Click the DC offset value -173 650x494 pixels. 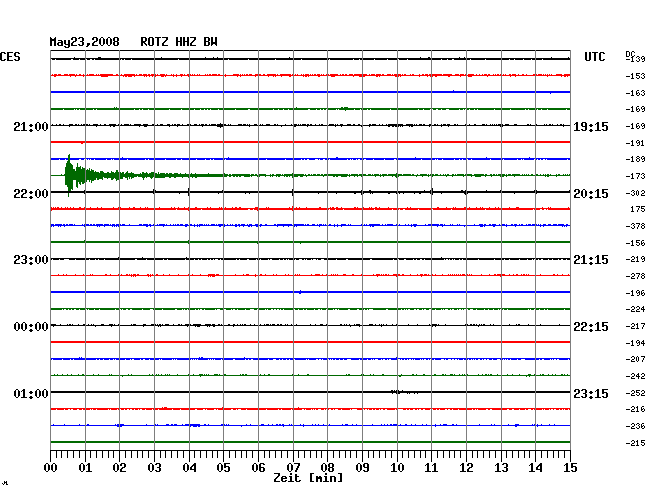[635, 176]
